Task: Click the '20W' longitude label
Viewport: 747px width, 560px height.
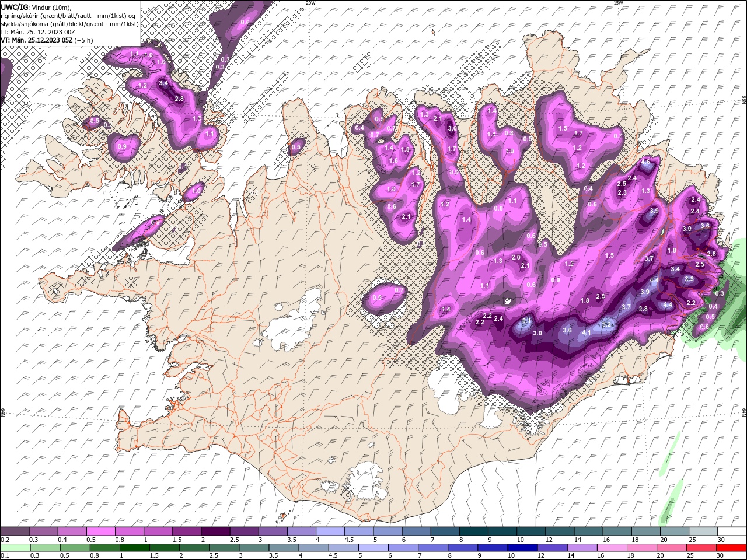Action: [x=310, y=3]
